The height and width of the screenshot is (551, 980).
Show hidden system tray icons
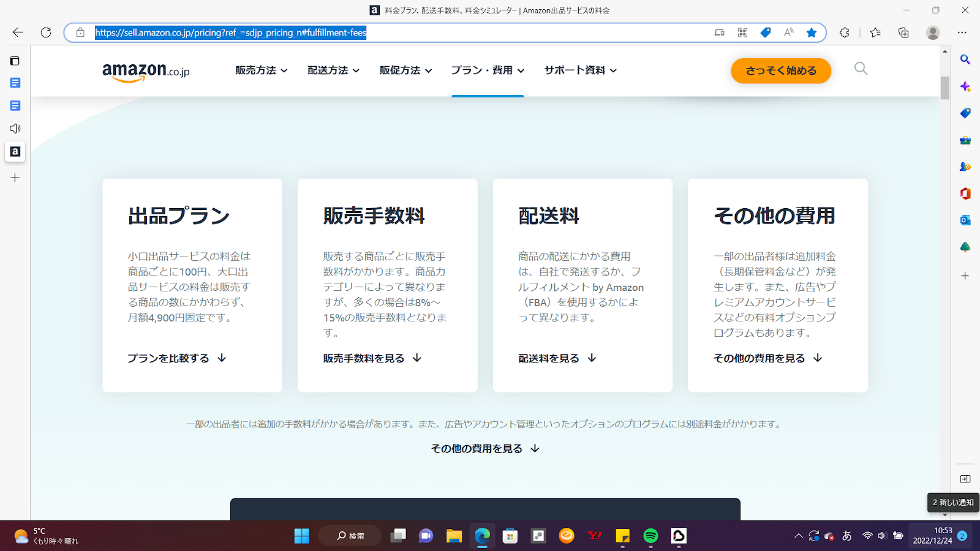pyautogui.click(x=798, y=536)
